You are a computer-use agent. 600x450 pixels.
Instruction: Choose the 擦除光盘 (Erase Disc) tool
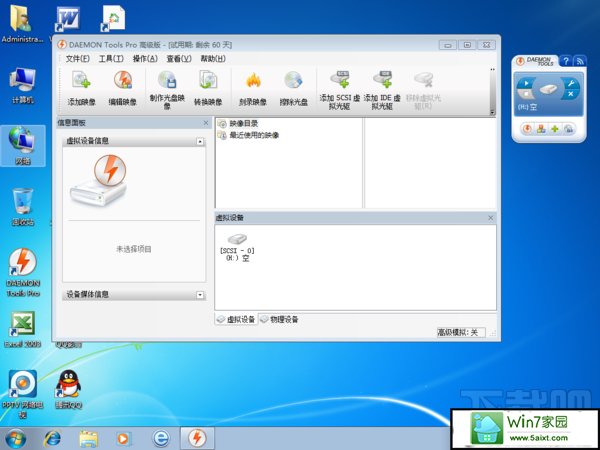pos(293,88)
